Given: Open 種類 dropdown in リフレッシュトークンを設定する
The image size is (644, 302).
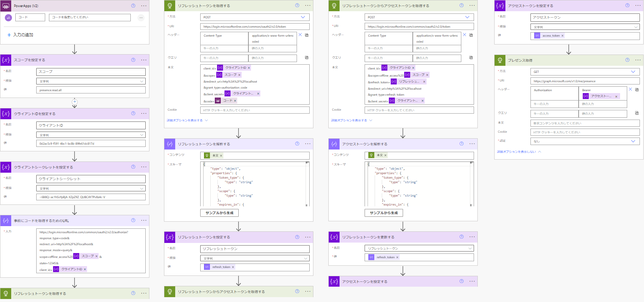Looking at the screenshot, I should 255,258.
